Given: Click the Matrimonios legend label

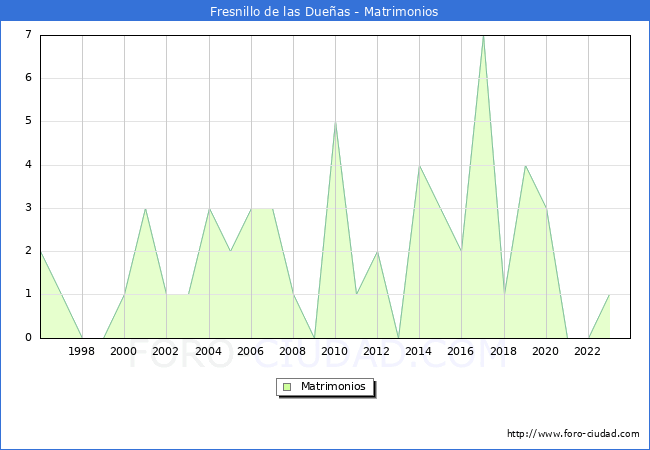Looking at the screenshot, I should [x=332, y=387].
